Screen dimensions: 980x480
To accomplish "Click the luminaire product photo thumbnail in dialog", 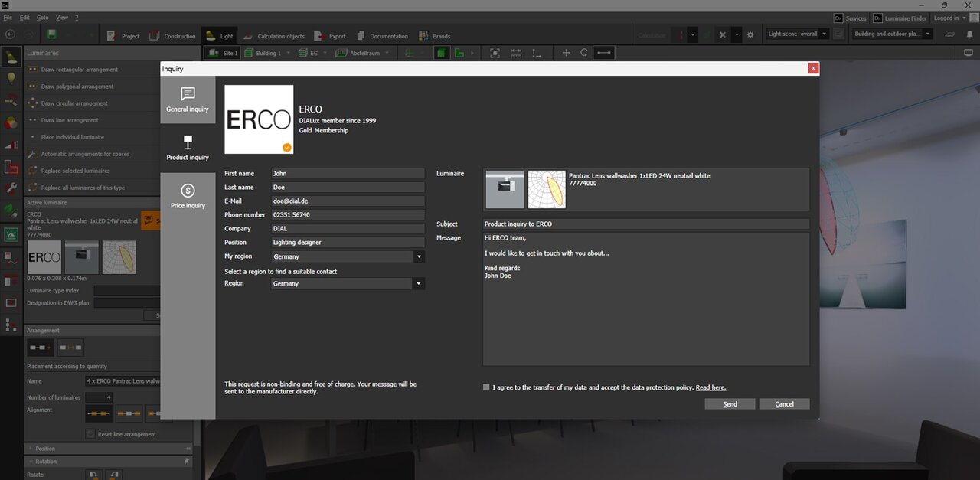I will point(505,190).
